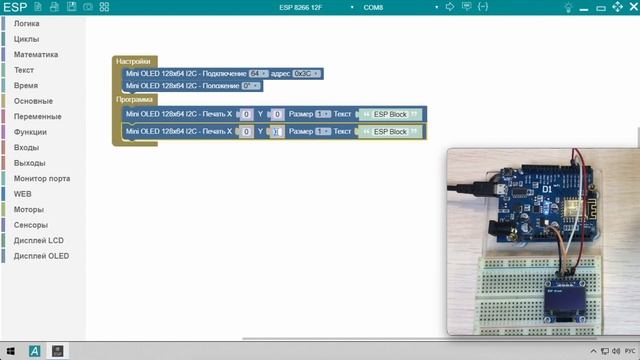Click X value field in first Печать block
Image resolution: width=640 pixels, height=360 pixels.
[x=246, y=114]
